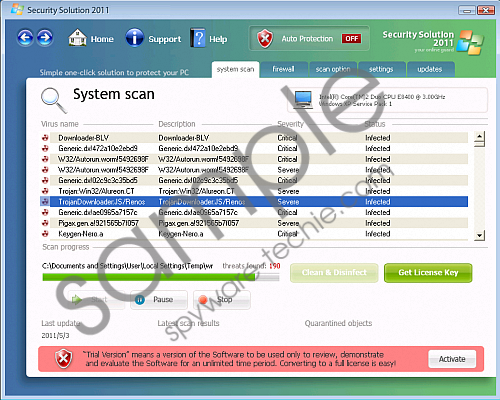This screenshot has height=400, width=500.
Task: Click the Activate button in trial banner
Action: (452, 359)
